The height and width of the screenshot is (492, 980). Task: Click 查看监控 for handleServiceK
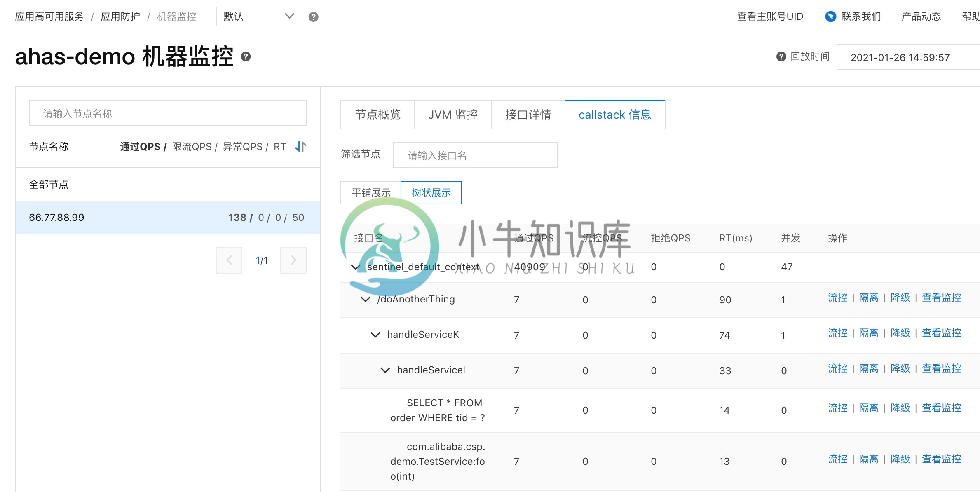(x=942, y=333)
